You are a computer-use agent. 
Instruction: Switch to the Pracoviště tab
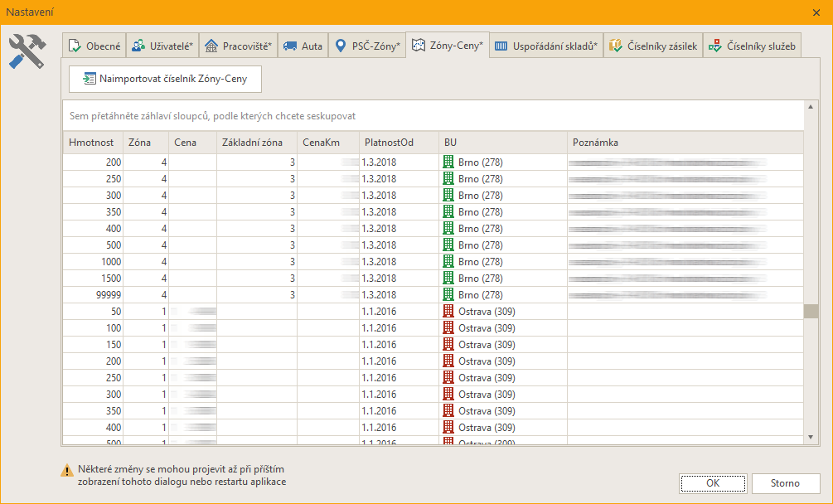coord(239,46)
